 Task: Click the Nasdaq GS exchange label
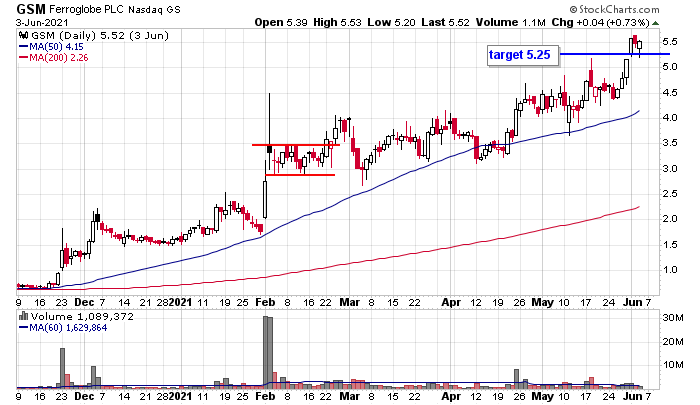pos(154,10)
